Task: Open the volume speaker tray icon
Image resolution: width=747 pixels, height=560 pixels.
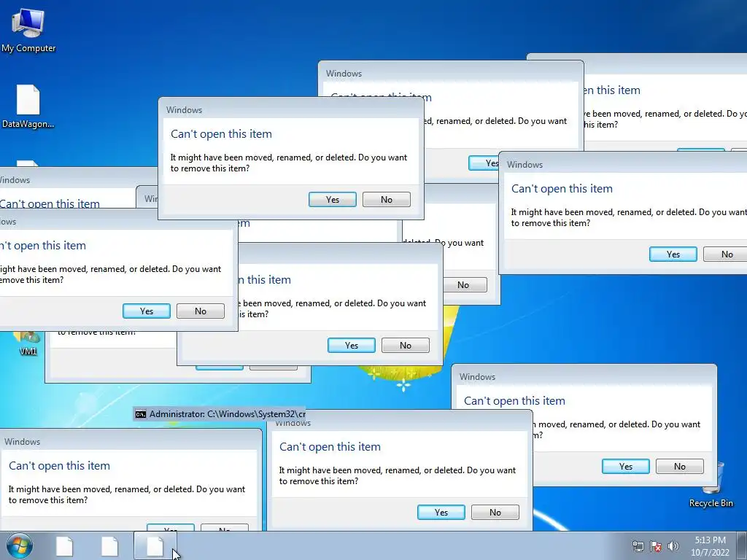Action: 673,547
